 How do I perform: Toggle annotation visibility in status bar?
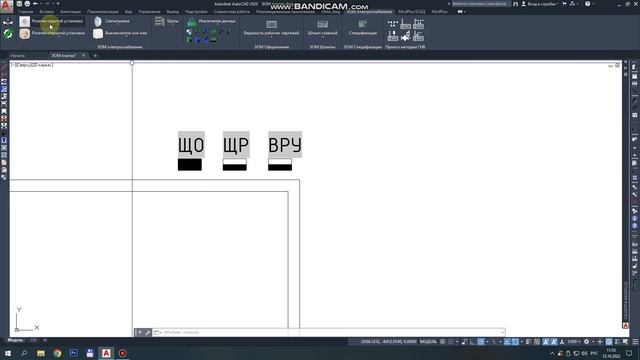coord(546,342)
